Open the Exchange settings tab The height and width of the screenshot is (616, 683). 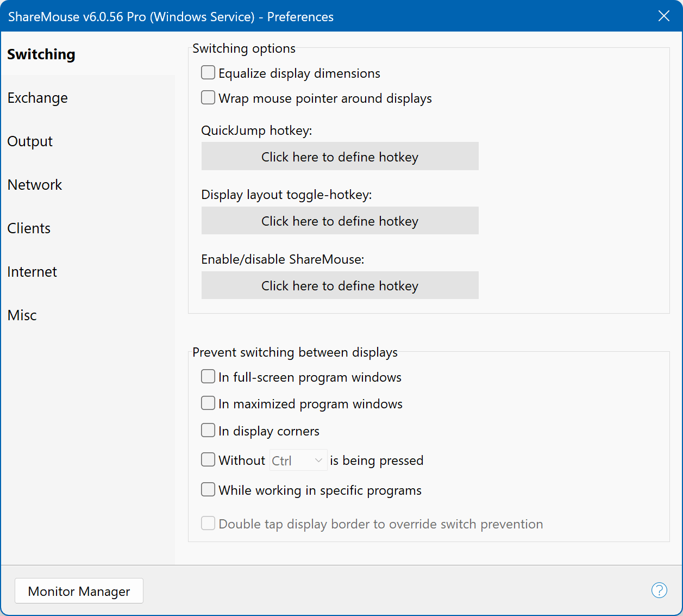[88, 98]
